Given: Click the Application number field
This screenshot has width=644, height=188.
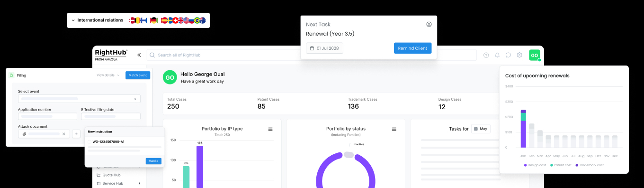Looking at the screenshot, I should [47, 116].
